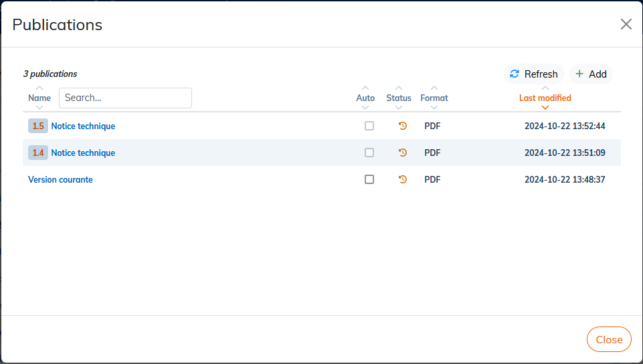The image size is (643, 364).
Task: Sort Name column descending using down chevron
Action: point(39,108)
